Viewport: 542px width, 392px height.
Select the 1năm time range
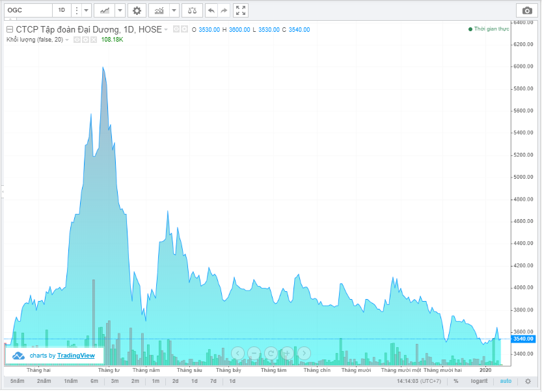[x=71, y=381]
